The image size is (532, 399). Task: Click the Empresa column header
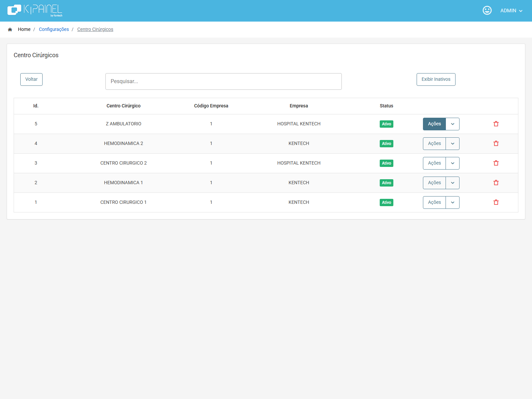click(299, 106)
